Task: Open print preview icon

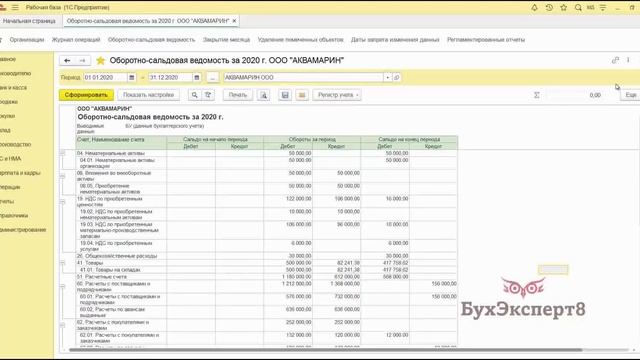Action: pyautogui.click(x=264, y=95)
